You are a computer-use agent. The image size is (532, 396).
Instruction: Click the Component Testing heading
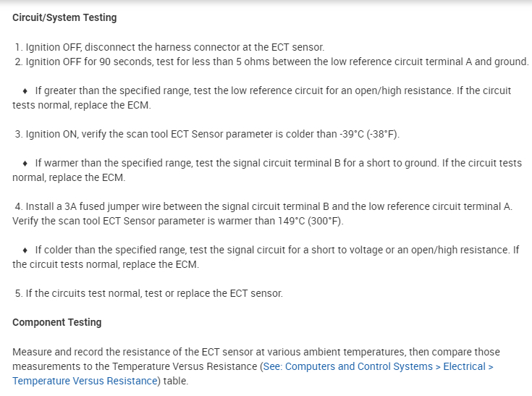coord(57,322)
